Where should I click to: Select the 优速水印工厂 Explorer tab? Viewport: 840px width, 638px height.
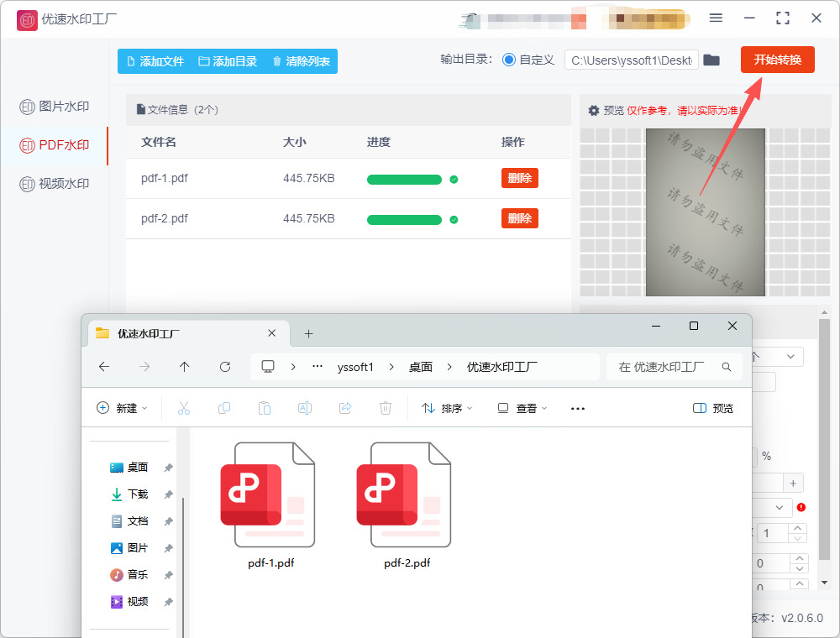188,333
